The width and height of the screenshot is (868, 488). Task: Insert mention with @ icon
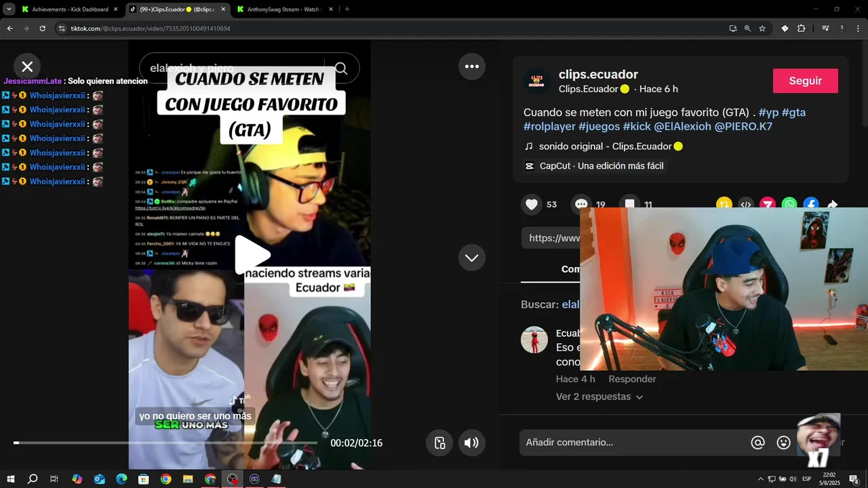coord(758,443)
